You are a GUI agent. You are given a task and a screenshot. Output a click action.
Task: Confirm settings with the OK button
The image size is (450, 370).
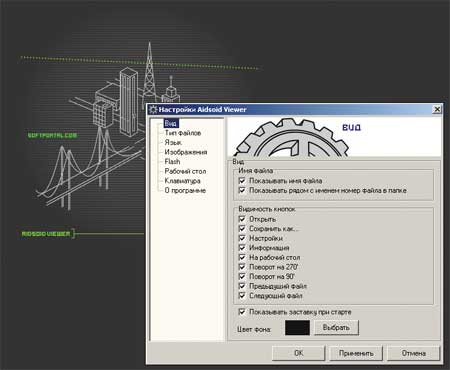click(298, 353)
